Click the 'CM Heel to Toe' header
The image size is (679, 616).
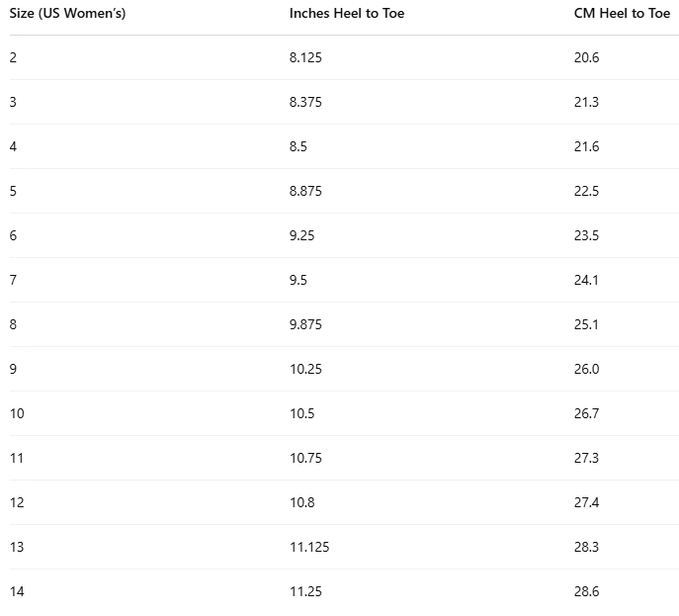622,14
